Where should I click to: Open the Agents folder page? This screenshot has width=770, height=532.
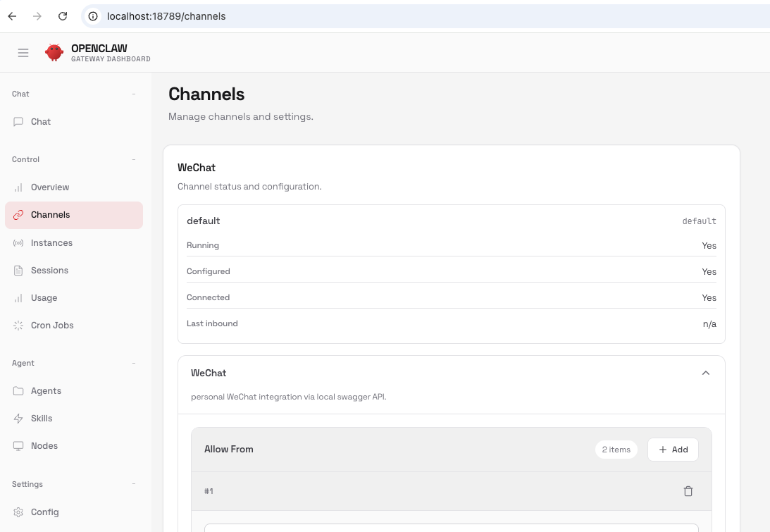tap(46, 391)
